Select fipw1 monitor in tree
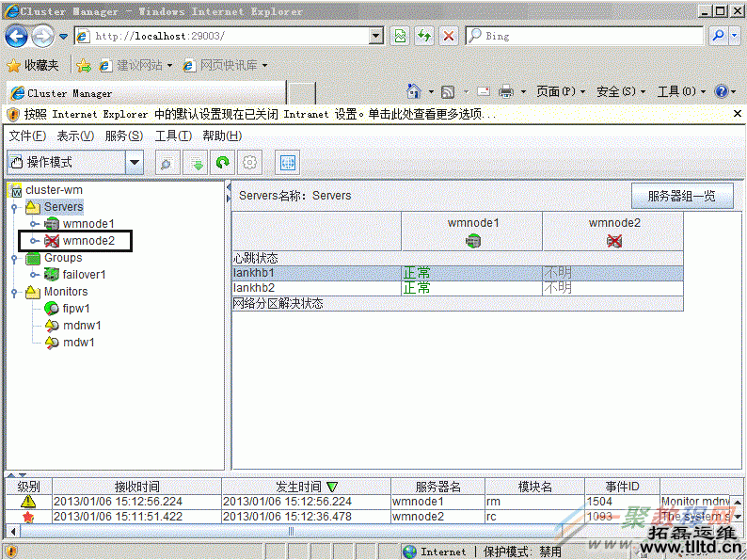The width and height of the screenshot is (747, 560). [76, 309]
